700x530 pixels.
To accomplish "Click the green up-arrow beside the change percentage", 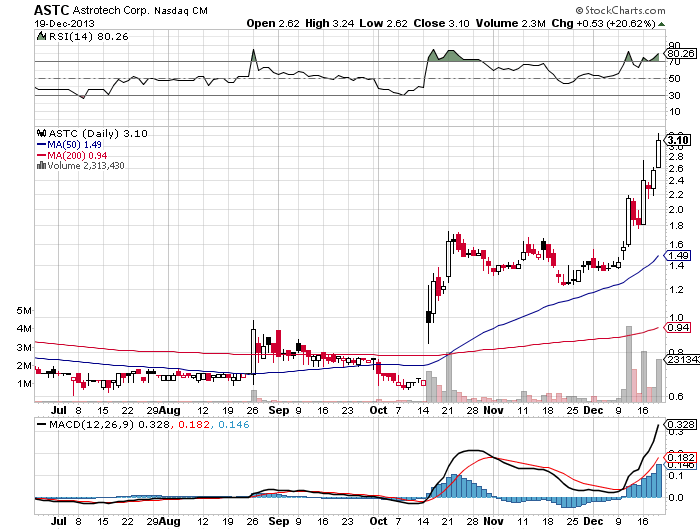I will coord(661,24).
